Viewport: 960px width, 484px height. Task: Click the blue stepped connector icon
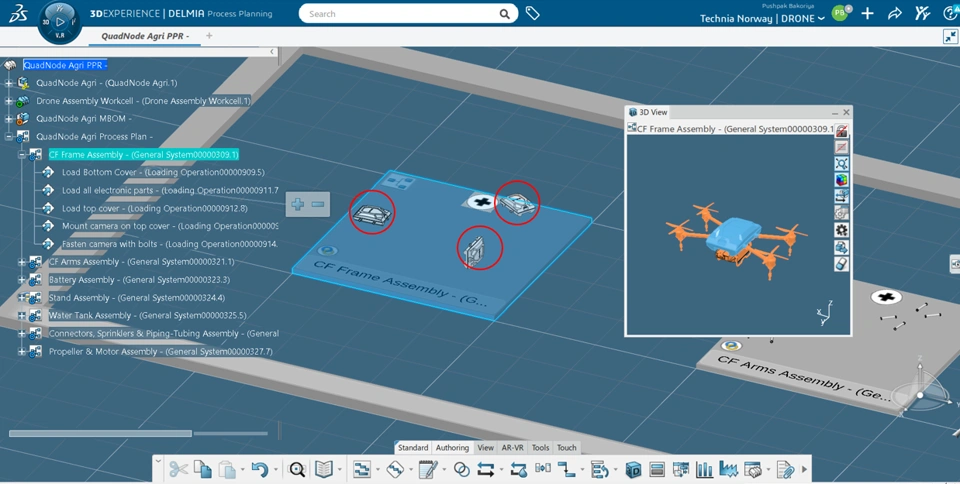(x=566, y=469)
